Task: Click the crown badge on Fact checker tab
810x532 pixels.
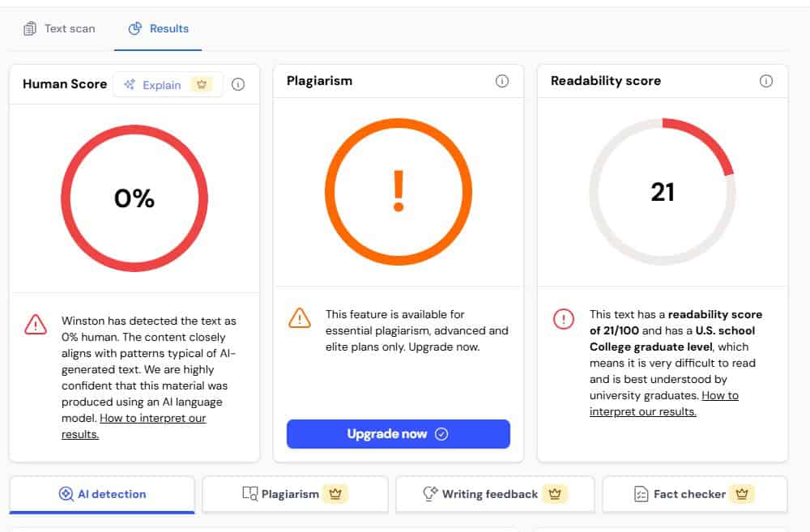Action: (741, 493)
